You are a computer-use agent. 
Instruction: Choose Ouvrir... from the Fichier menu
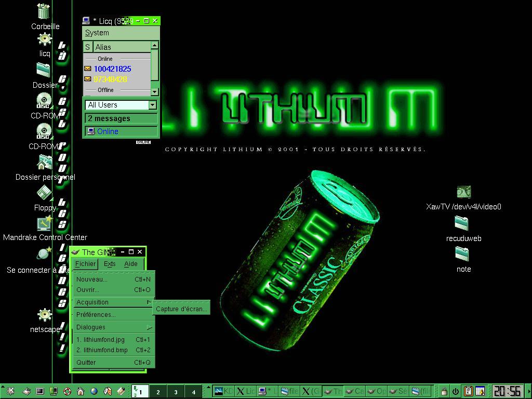tap(114, 290)
